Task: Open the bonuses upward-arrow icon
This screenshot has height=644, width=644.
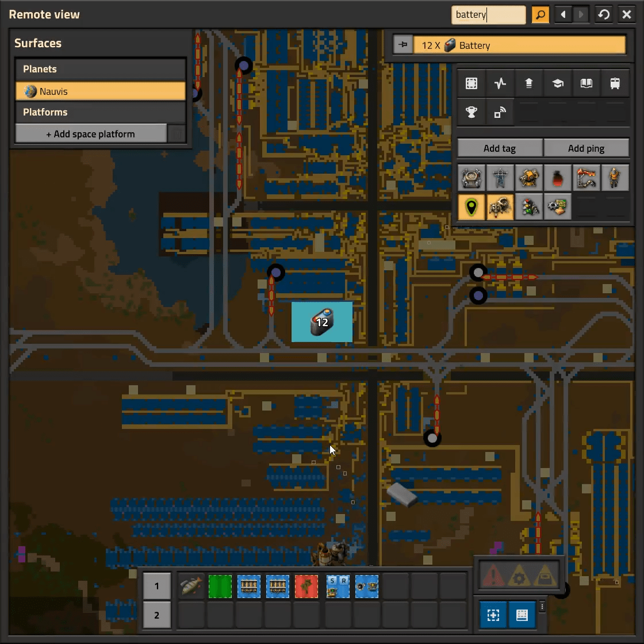Action: pyautogui.click(x=528, y=83)
